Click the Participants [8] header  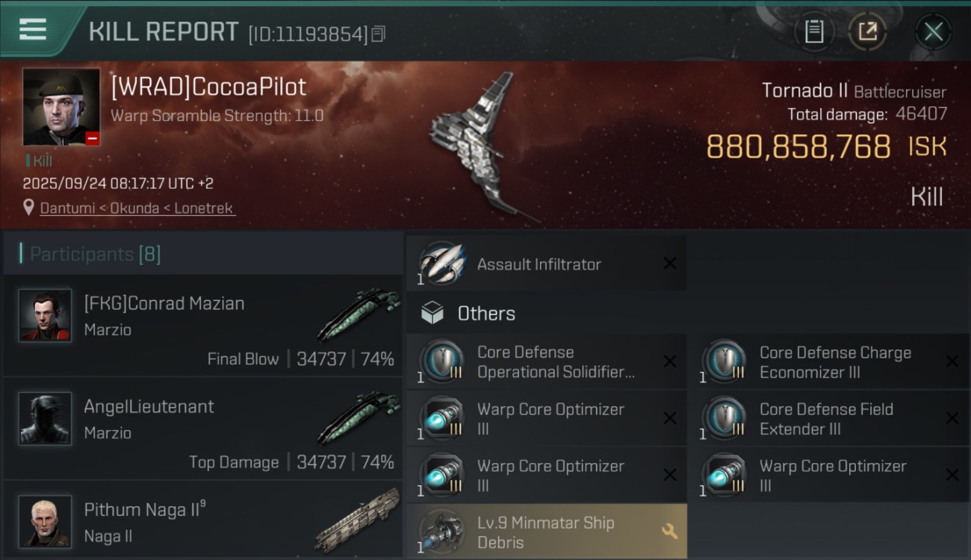tap(95, 254)
